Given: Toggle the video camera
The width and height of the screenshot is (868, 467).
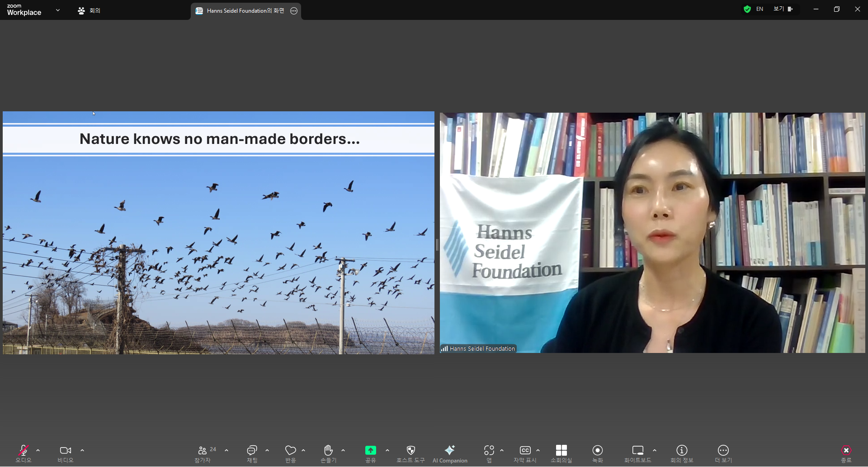Looking at the screenshot, I should coord(65,451).
